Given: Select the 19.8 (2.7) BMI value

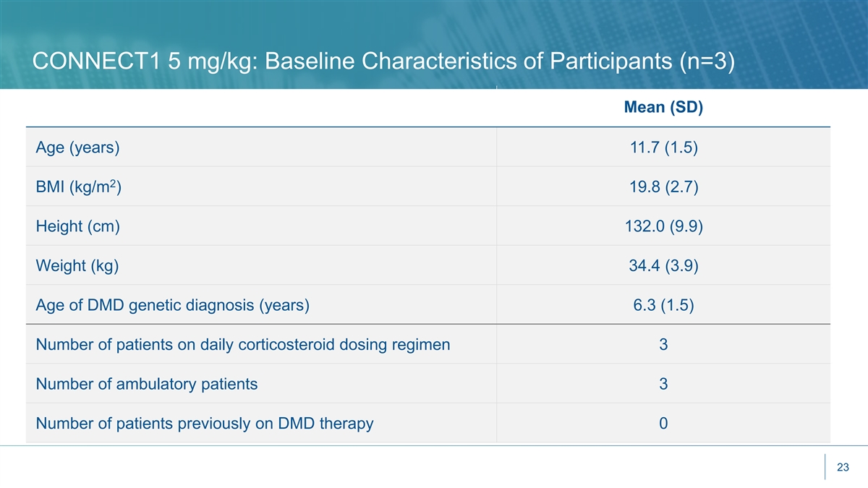Looking at the screenshot, I should [663, 188].
